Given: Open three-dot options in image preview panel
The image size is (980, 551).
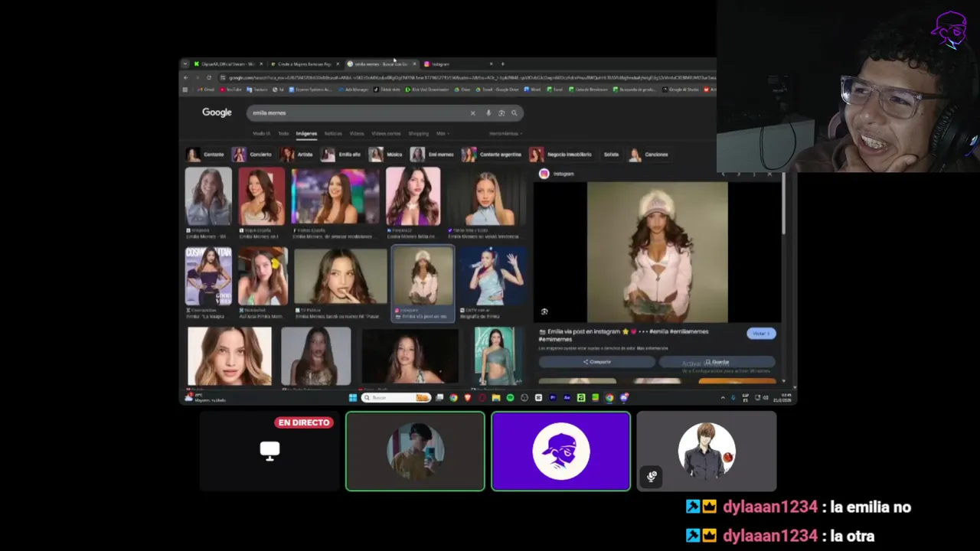Looking at the screenshot, I should pyautogui.click(x=754, y=174).
